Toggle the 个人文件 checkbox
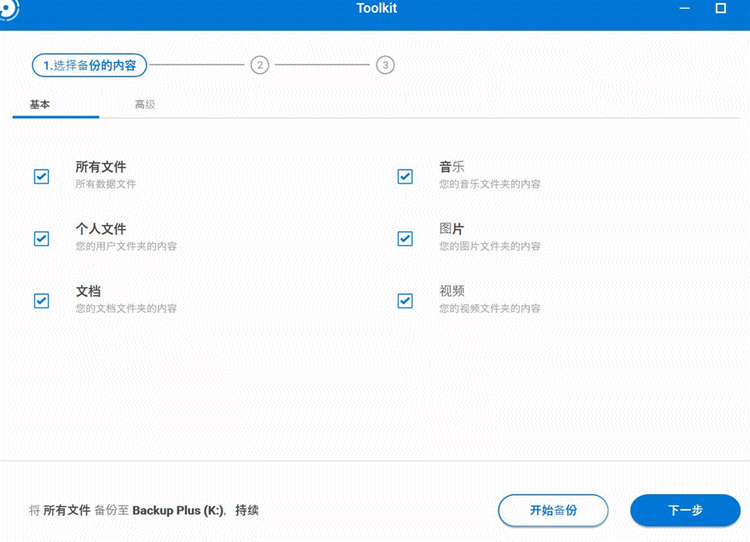 (42, 238)
